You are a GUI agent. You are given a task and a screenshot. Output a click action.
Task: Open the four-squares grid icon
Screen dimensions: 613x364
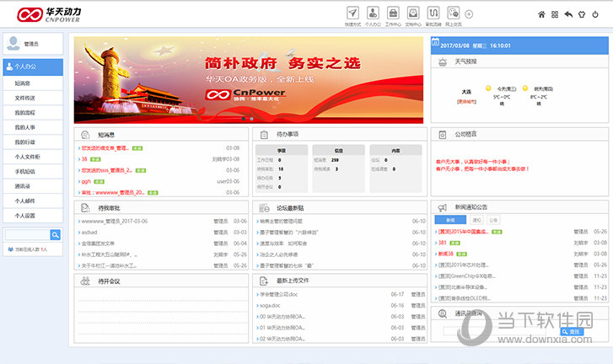555,14
